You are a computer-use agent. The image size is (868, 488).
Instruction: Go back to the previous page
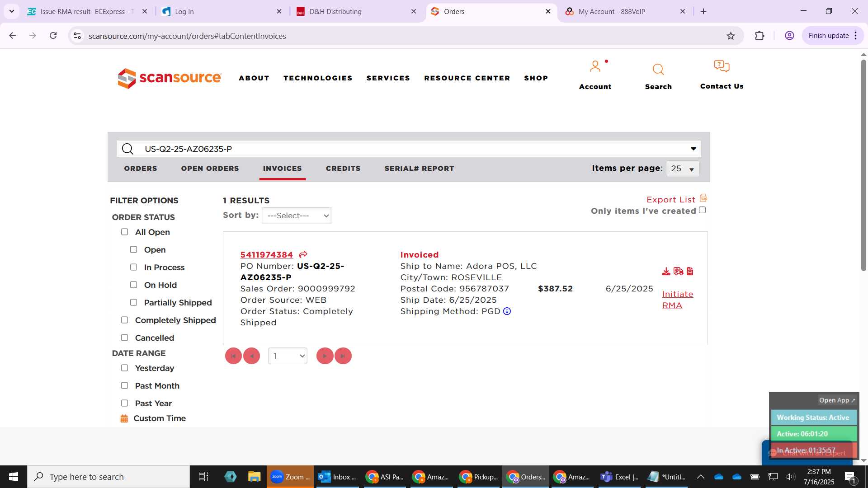click(x=13, y=36)
